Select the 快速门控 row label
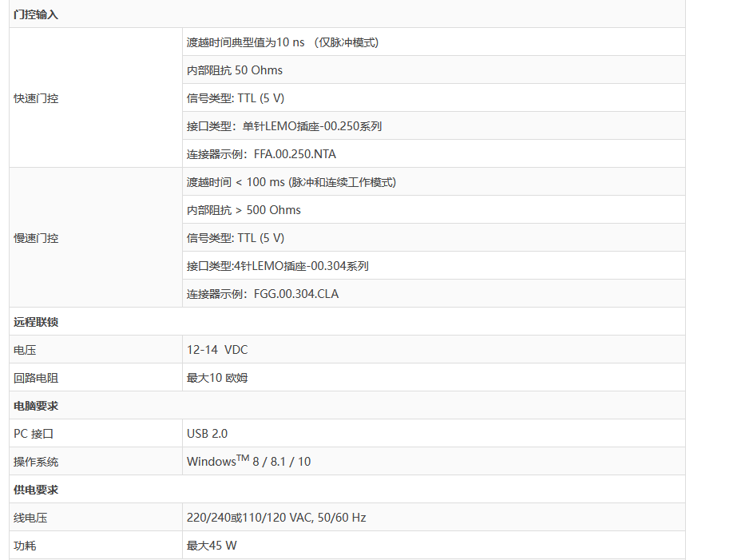The height and width of the screenshot is (560, 753). point(36,98)
